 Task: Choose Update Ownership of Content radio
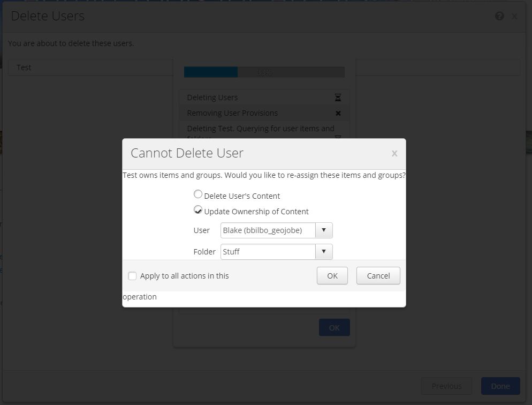pos(198,210)
